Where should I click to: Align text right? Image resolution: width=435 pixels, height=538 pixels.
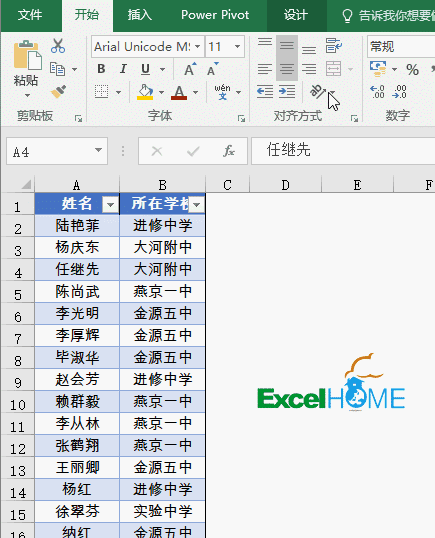click(309, 69)
